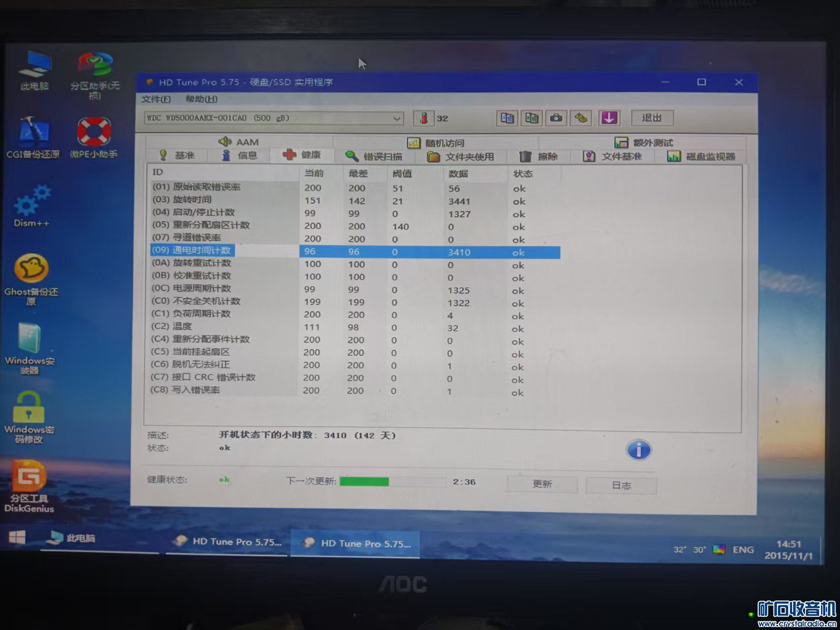Select the 健康 tab

pyautogui.click(x=302, y=155)
